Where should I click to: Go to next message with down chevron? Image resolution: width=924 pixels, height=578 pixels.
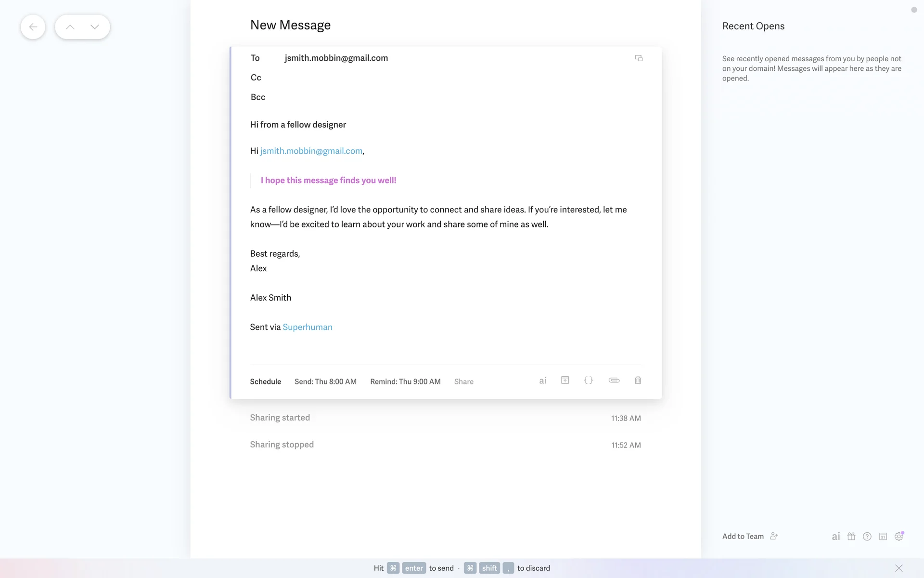[95, 27]
